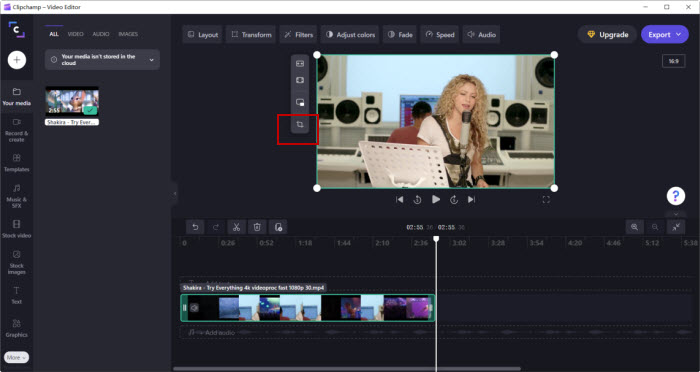Screen dimensions: 700x372
Task: Delete the selected clip with trash icon
Action: coord(257,227)
